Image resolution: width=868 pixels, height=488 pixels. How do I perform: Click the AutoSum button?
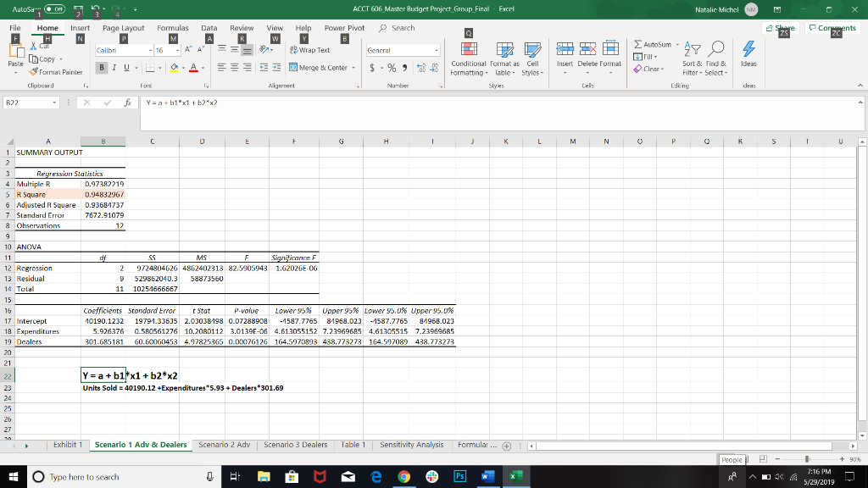[653, 44]
